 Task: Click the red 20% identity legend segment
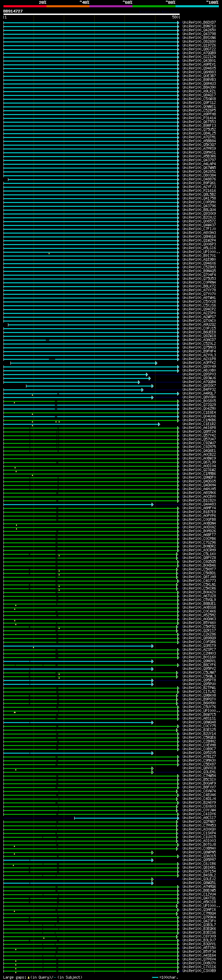point(25,6)
